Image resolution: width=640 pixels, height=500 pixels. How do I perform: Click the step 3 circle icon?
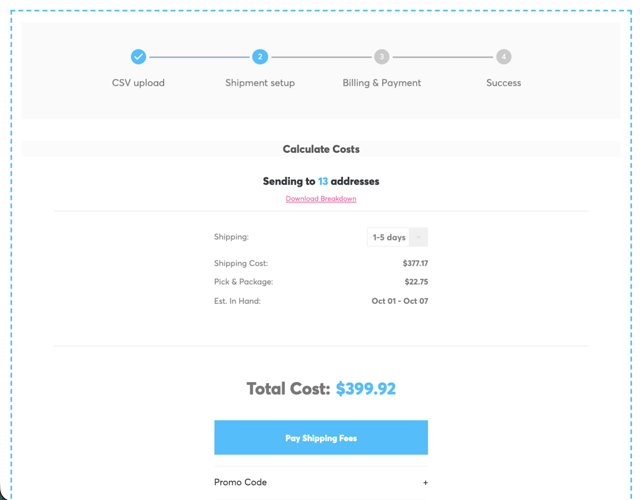(381, 57)
